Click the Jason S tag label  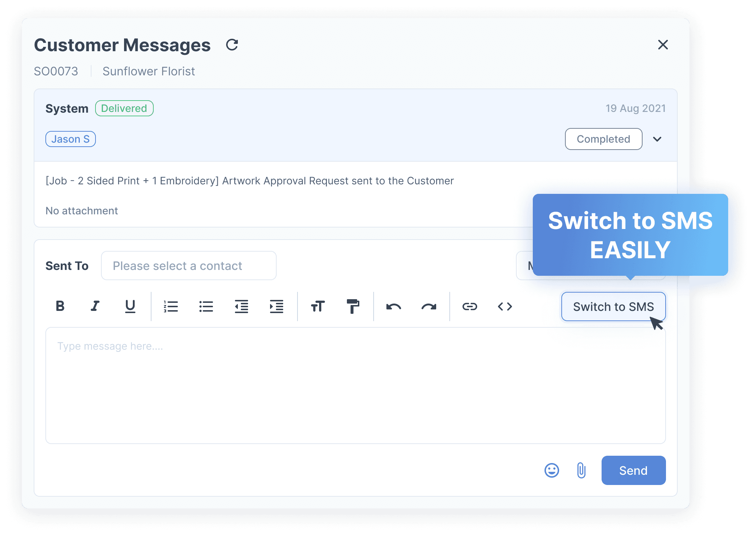70,139
